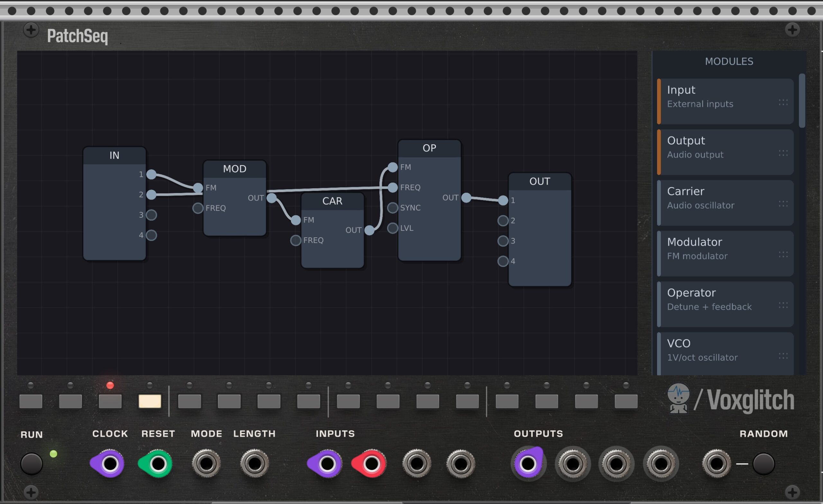The width and height of the screenshot is (823, 504).
Task: Click the MODULES list scrollbar
Action: [802, 101]
